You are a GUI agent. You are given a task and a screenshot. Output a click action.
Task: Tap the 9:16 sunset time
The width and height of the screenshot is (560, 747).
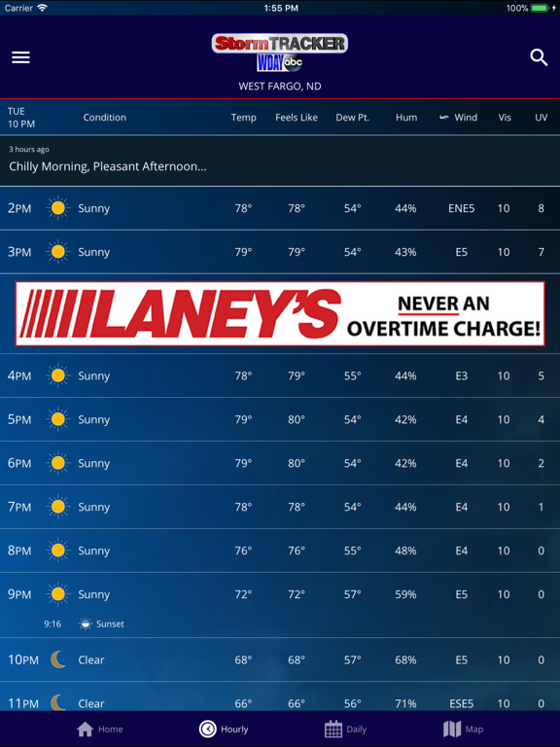(x=52, y=624)
